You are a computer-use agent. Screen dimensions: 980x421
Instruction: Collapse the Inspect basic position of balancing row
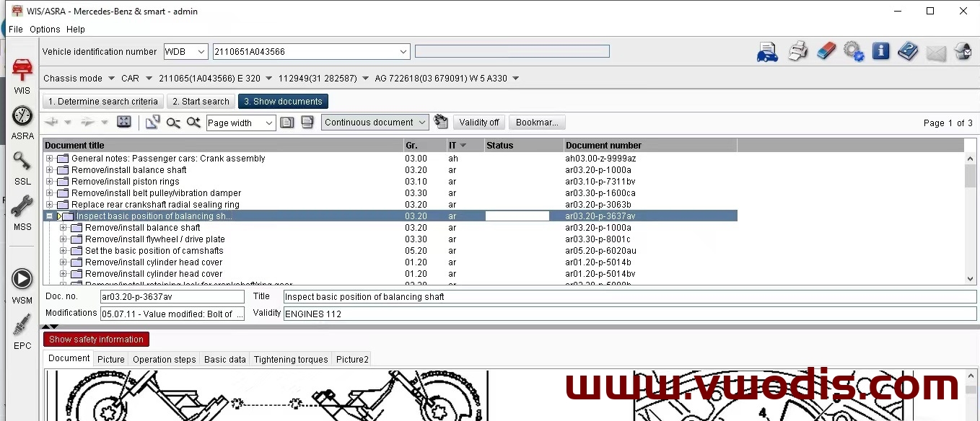pos(50,216)
